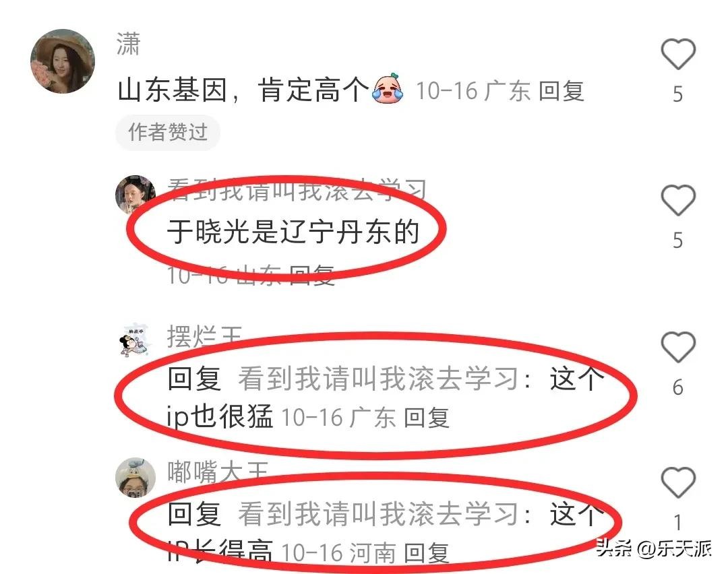
Task: Open mentioned user in 嘟嘴大王's reply
Action: click(378, 513)
